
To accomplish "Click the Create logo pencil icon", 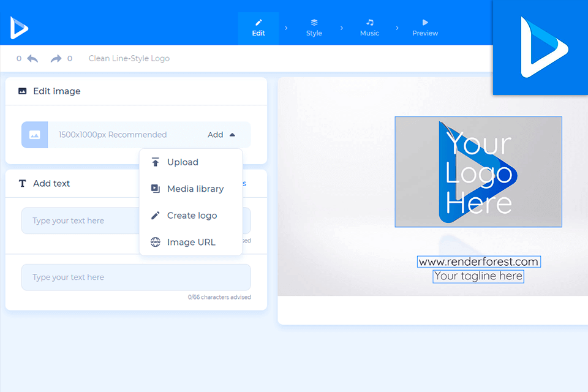I will pyautogui.click(x=155, y=216).
